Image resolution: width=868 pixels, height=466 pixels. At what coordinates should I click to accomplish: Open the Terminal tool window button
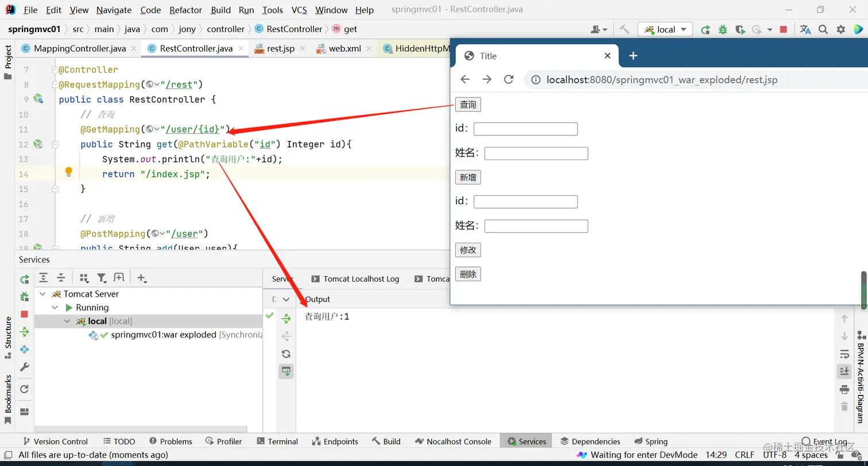tap(277, 441)
